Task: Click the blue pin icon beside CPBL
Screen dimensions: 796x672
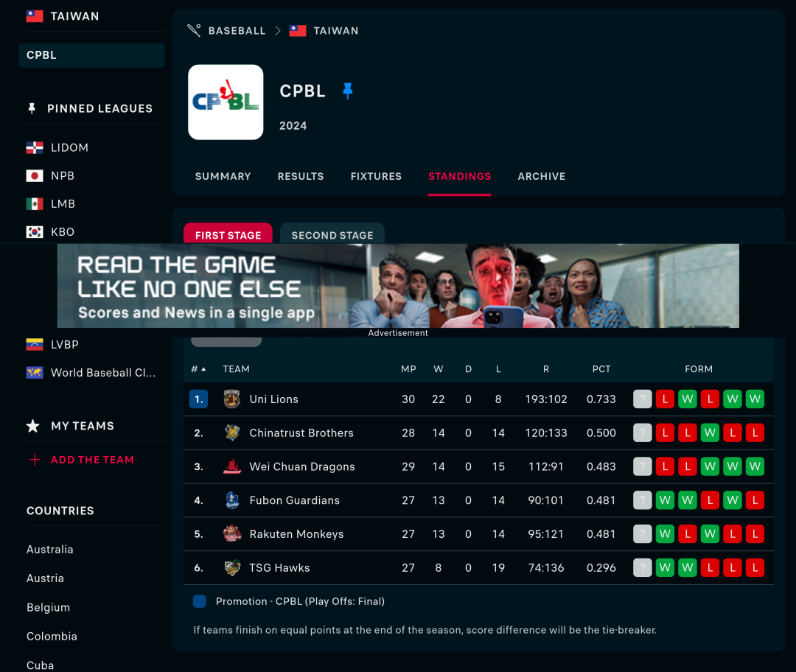Action: point(348,91)
